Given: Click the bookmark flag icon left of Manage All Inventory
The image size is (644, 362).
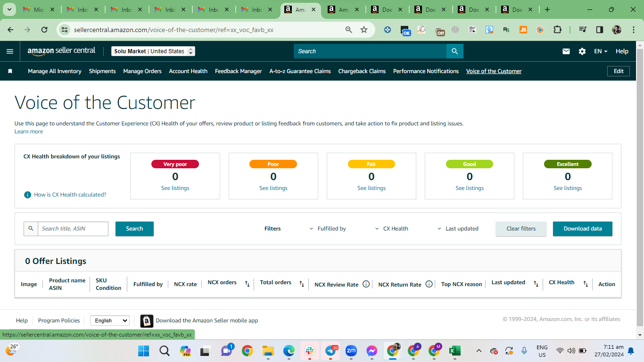Looking at the screenshot, I should [x=10, y=71].
